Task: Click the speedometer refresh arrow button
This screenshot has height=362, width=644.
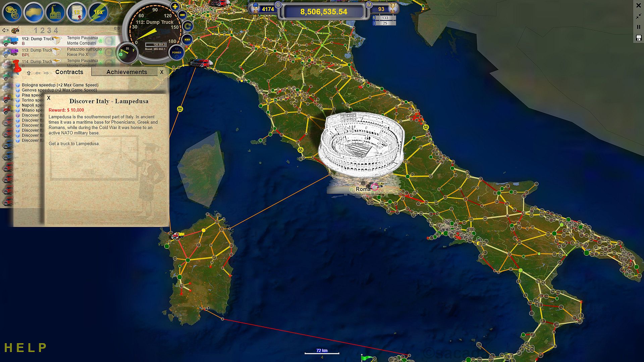Action: [x=187, y=26]
